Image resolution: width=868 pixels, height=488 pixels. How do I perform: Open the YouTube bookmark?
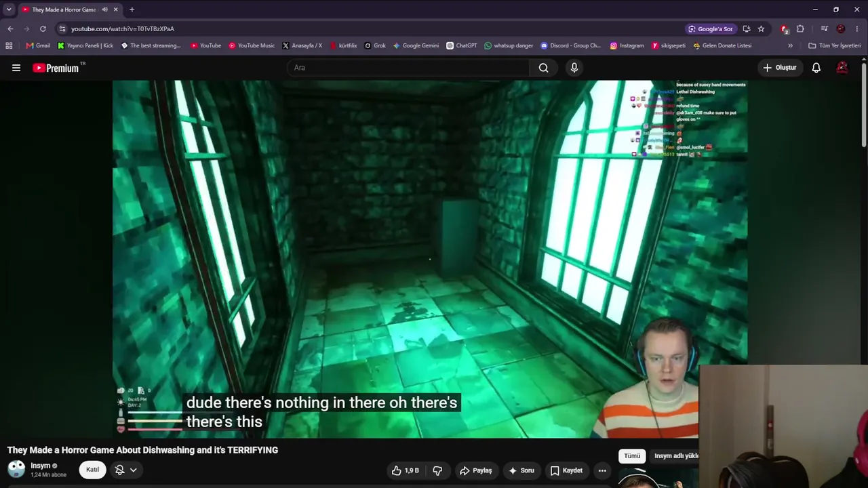click(205, 45)
